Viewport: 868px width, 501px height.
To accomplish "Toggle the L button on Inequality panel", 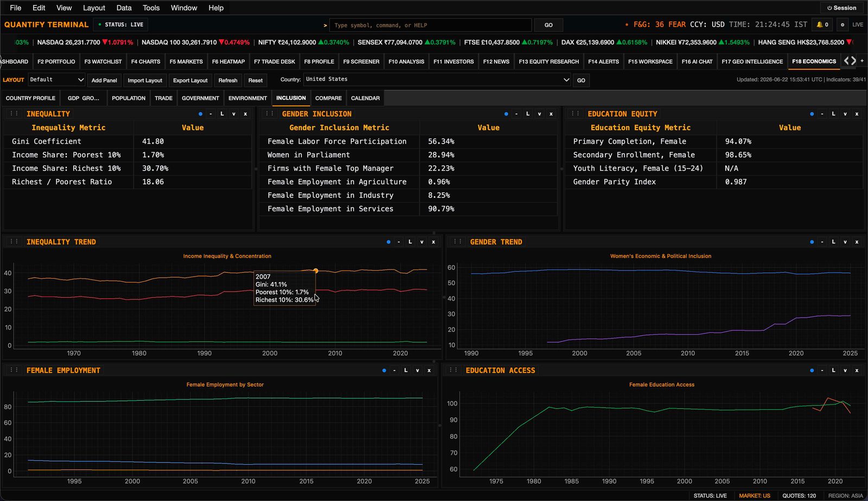I will click(x=222, y=114).
